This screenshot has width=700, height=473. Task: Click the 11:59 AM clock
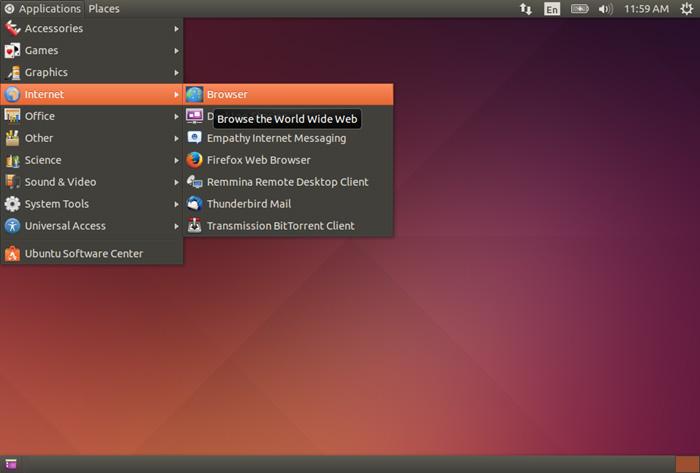pyautogui.click(x=646, y=9)
